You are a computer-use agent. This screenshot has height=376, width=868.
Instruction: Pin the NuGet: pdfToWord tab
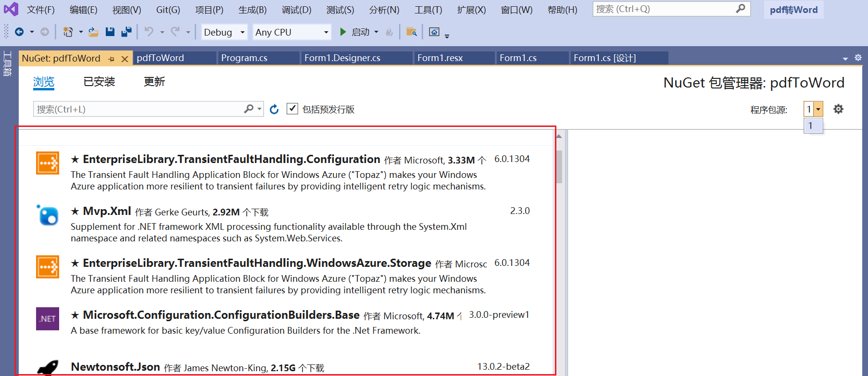(112, 59)
